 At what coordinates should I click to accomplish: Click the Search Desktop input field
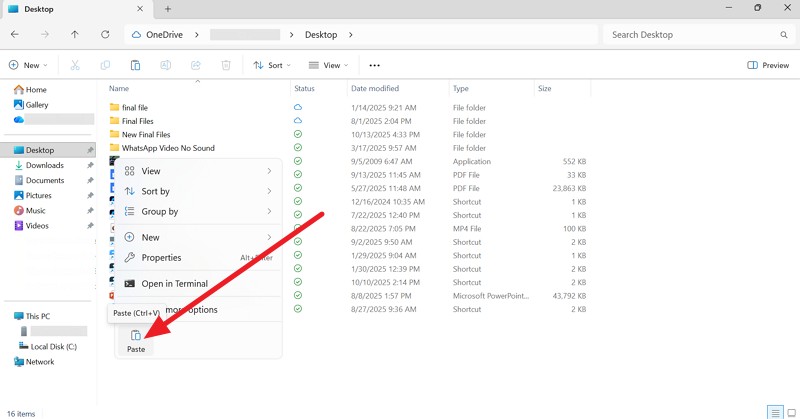695,34
